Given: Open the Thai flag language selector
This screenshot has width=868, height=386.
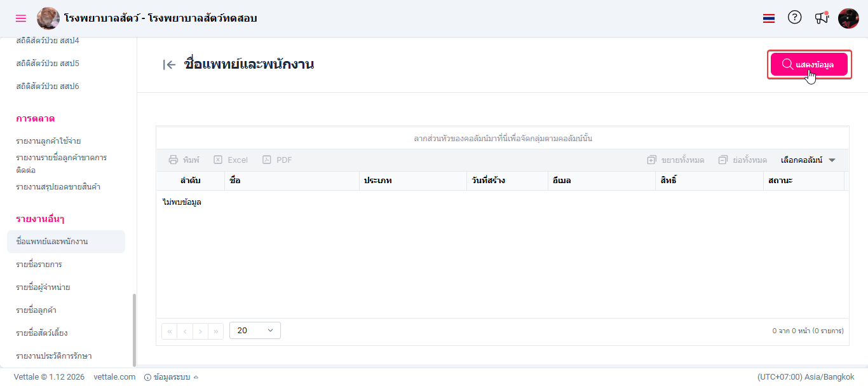Looking at the screenshot, I should coord(769,18).
